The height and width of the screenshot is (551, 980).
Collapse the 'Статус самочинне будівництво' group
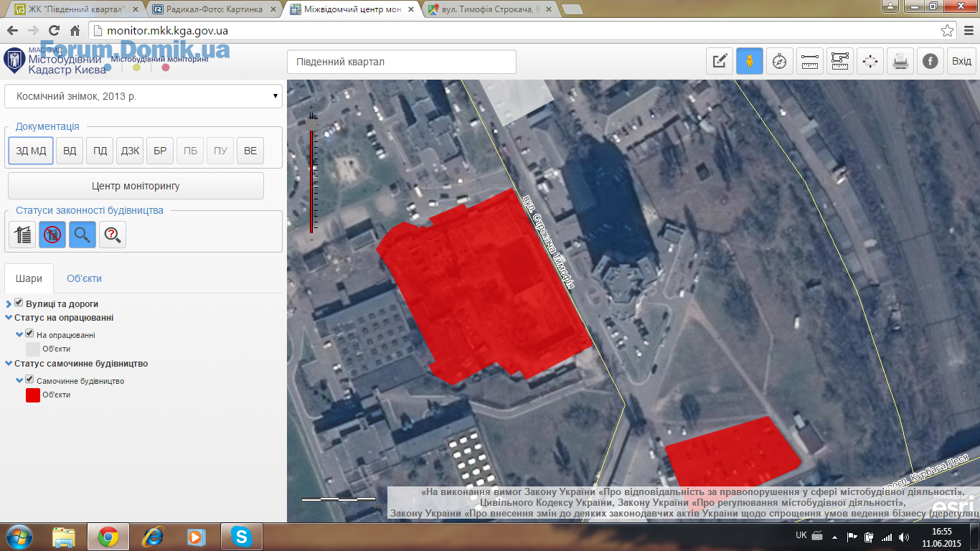click(9, 364)
